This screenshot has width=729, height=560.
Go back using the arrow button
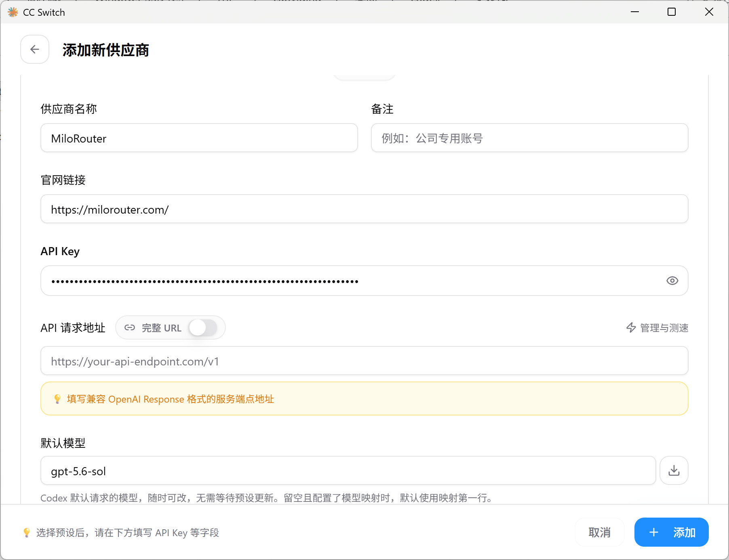point(35,49)
